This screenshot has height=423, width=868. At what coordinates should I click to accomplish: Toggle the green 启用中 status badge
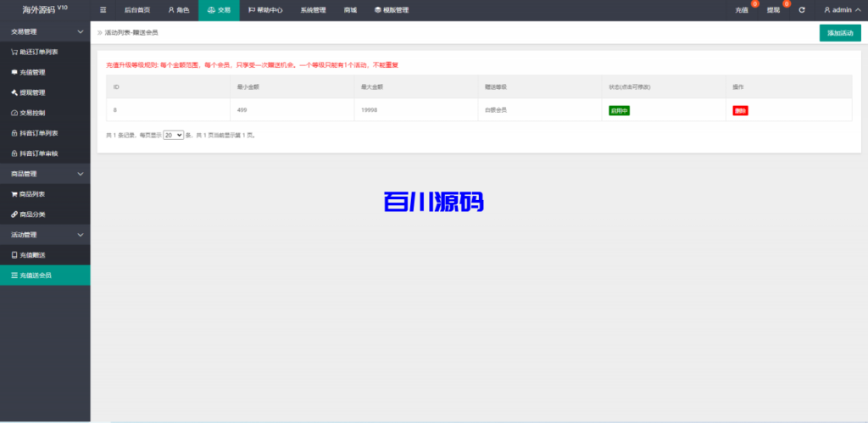[x=619, y=111]
